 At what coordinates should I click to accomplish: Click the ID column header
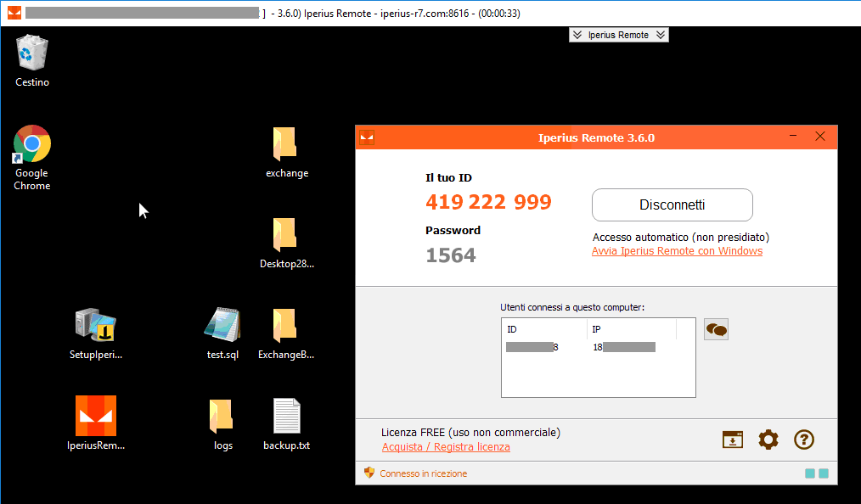543,329
